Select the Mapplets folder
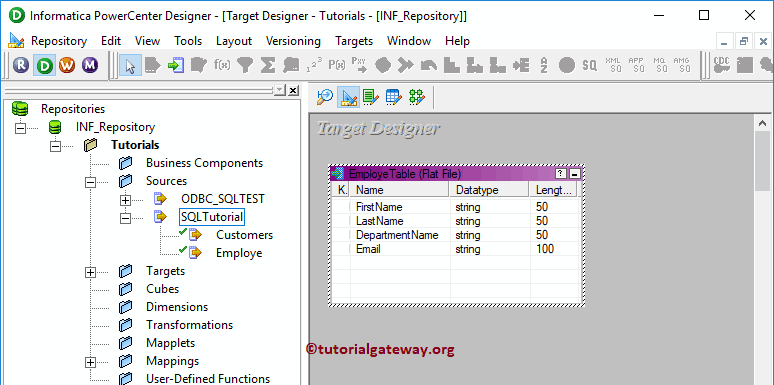Screen dimensions: 774x385 click(x=170, y=343)
